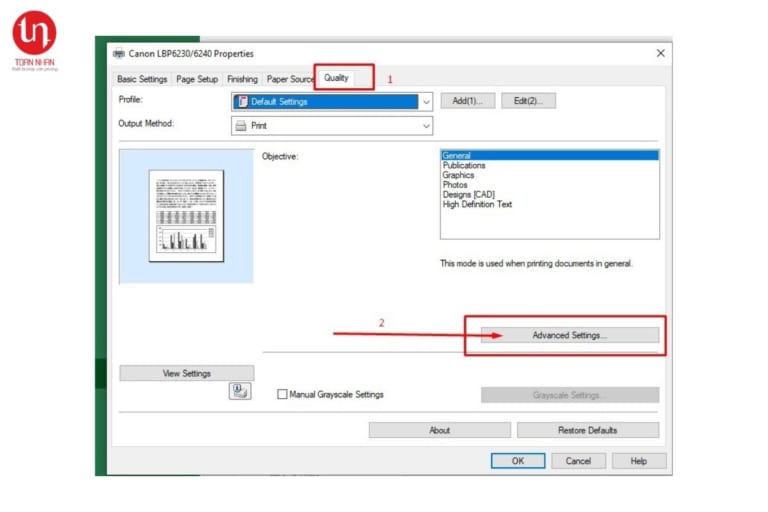The image size is (768, 512).
Task: Expand the Output Method dropdown
Action: (x=426, y=126)
